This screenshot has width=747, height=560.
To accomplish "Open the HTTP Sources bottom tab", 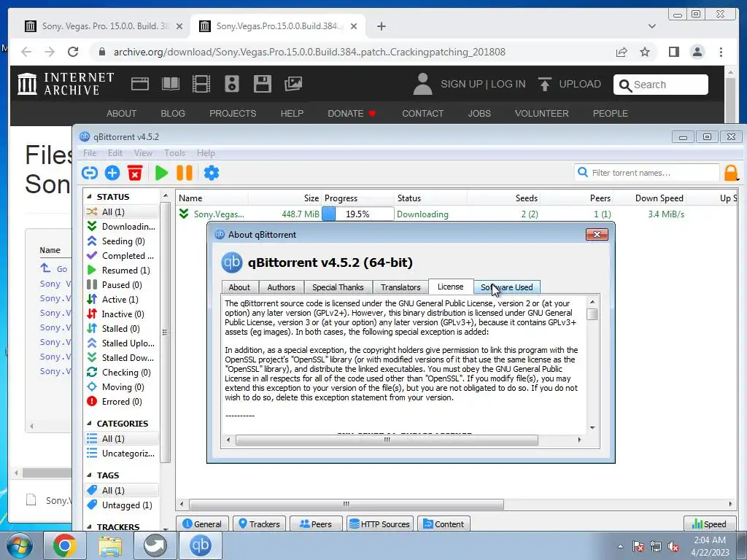I will (x=379, y=524).
